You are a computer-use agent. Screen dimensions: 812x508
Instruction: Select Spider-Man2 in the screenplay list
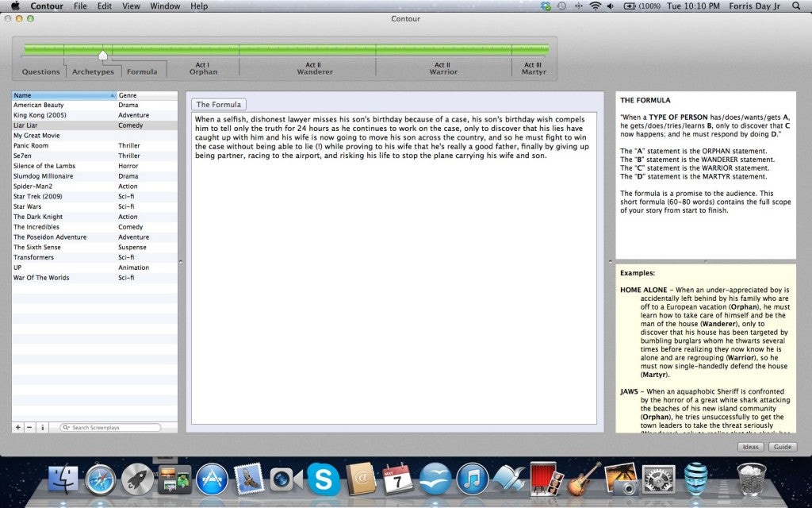tap(94, 186)
